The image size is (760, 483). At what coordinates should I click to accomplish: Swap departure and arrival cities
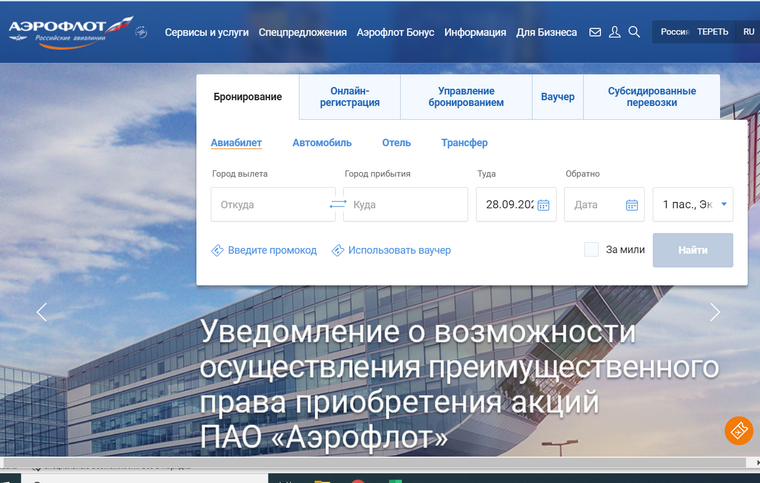coord(338,204)
